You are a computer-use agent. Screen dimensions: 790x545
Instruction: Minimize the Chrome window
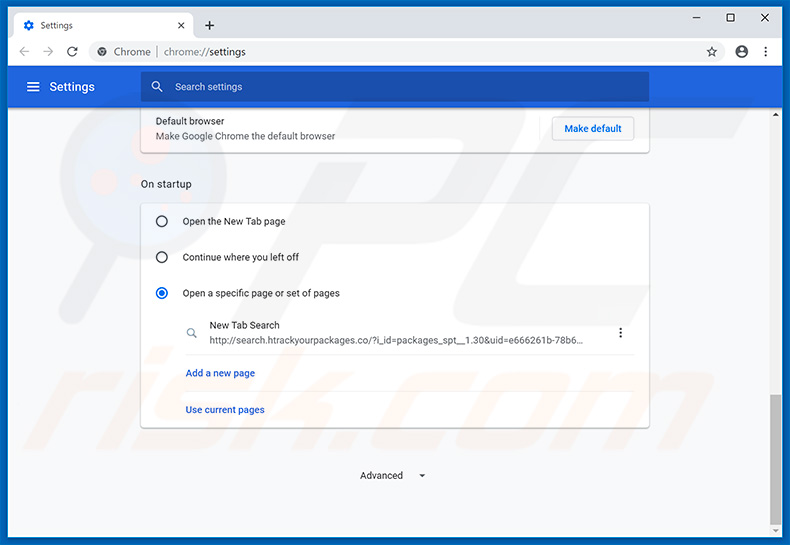coord(696,18)
